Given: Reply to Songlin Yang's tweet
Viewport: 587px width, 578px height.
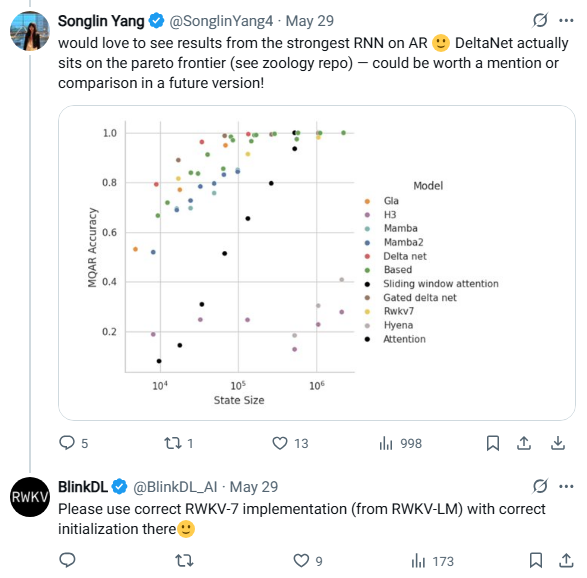Looking at the screenshot, I should click(x=67, y=443).
